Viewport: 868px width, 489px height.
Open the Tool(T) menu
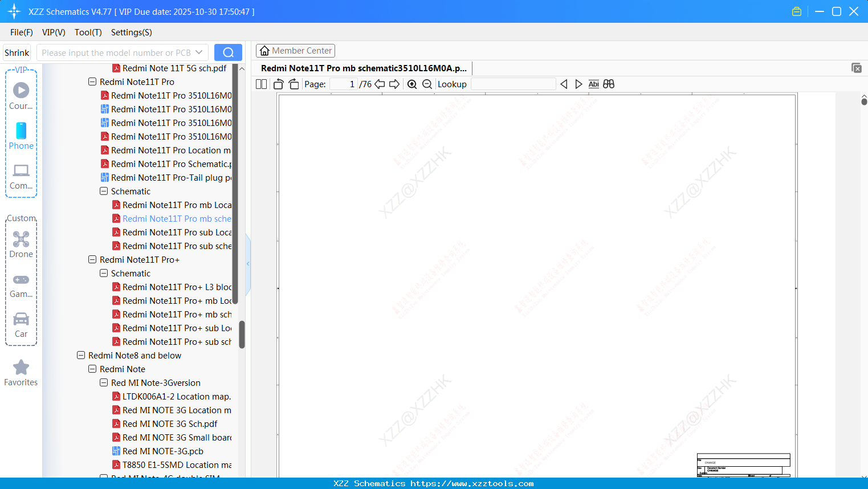pos(88,32)
